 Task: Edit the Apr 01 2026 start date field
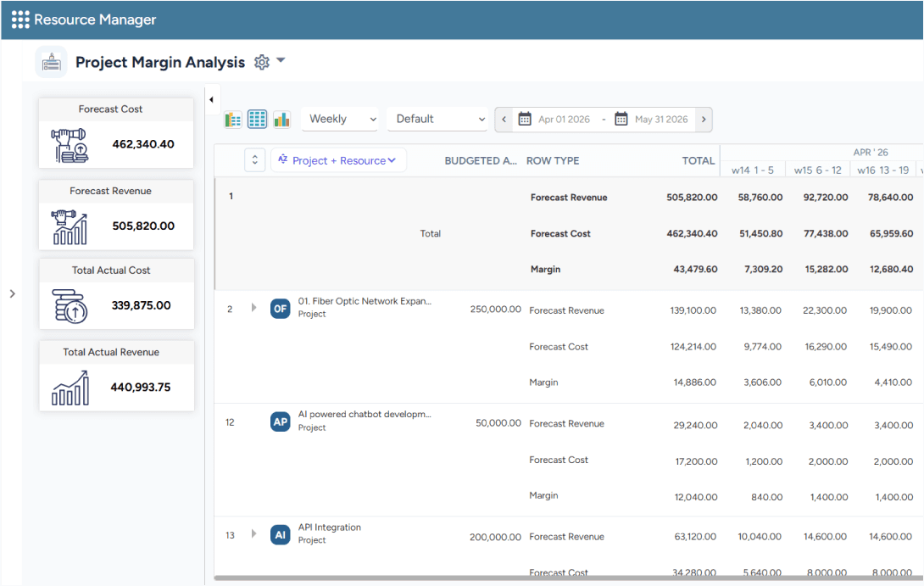pos(564,119)
